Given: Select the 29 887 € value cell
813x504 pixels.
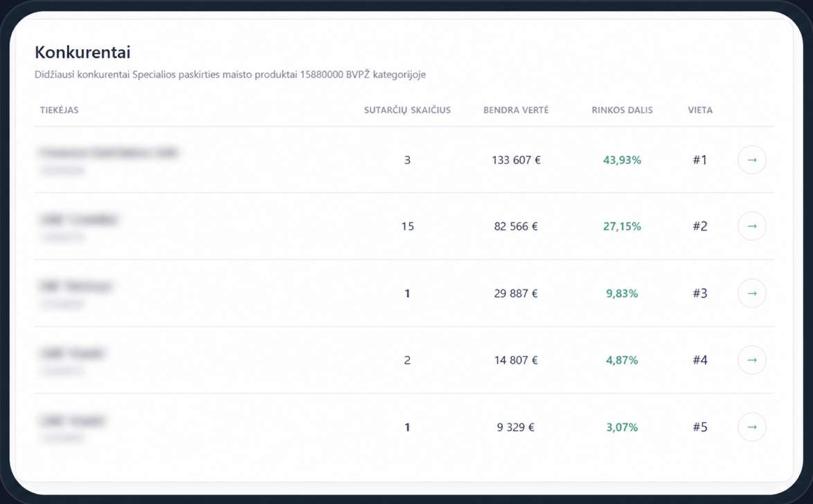Looking at the screenshot, I should click(516, 294).
